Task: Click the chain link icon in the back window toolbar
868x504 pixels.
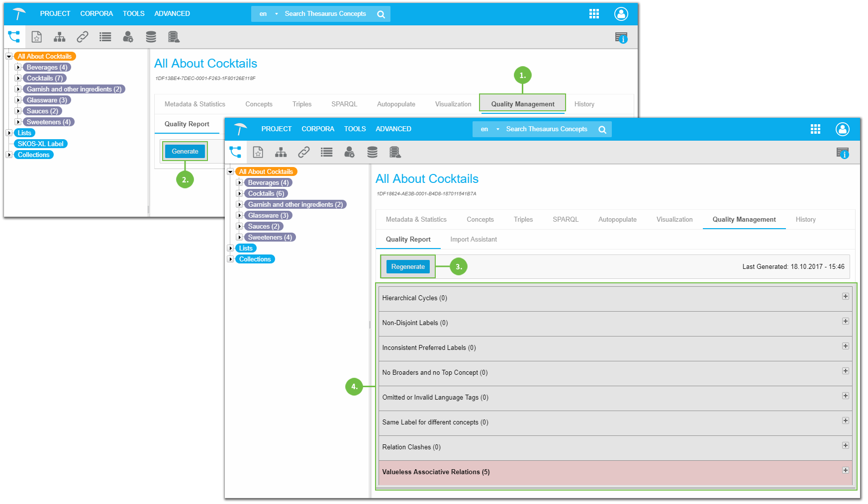Action: click(83, 37)
